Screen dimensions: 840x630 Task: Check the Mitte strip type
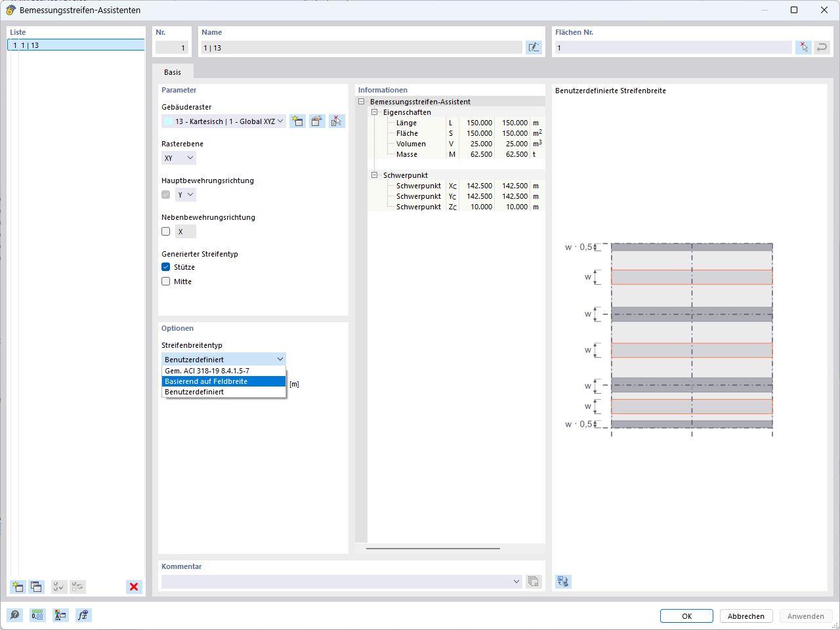click(166, 282)
